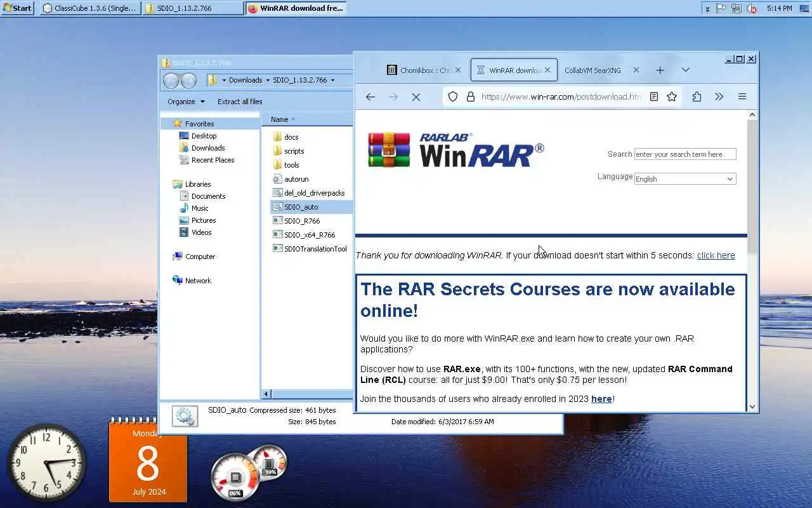This screenshot has height=508, width=812.
Task: Select the autorun file
Action: [296, 179]
